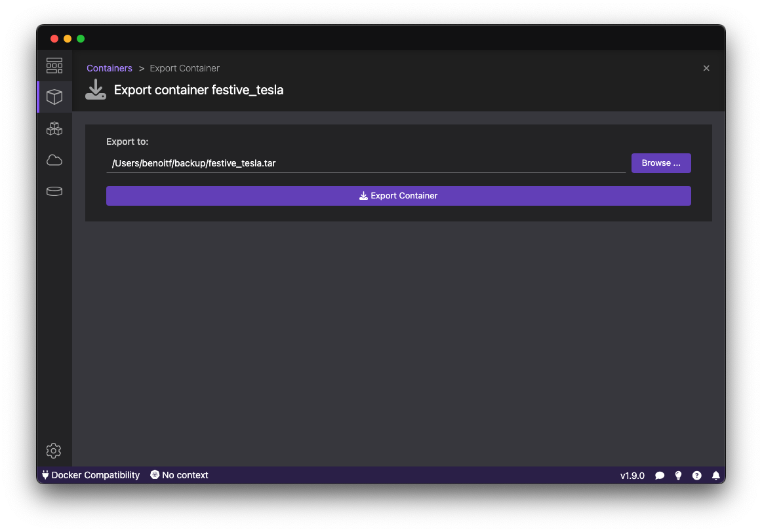Open the Dashboard from the sidebar
Image resolution: width=762 pixels, height=532 pixels.
point(54,65)
